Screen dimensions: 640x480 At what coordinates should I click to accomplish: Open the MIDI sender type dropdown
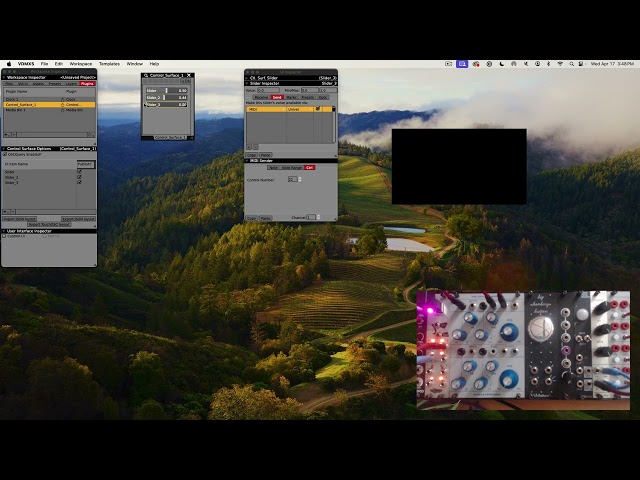(x=266, y=109)
